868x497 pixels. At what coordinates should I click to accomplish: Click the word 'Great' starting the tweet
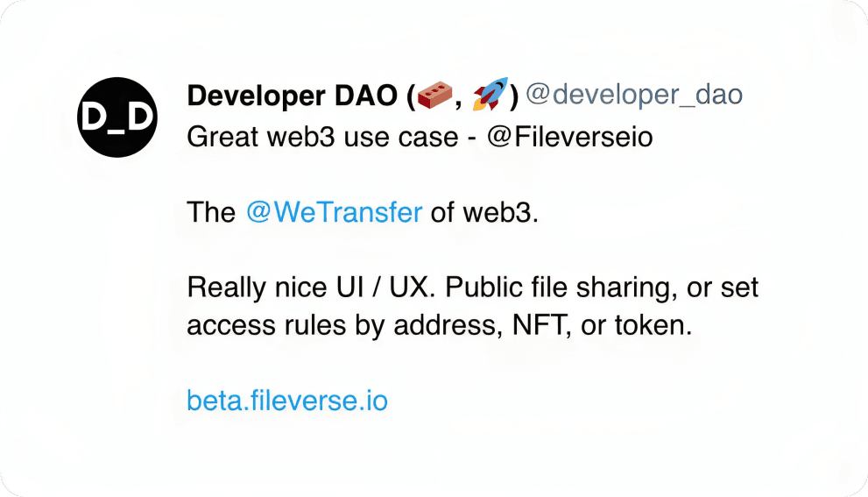[223, 137]
